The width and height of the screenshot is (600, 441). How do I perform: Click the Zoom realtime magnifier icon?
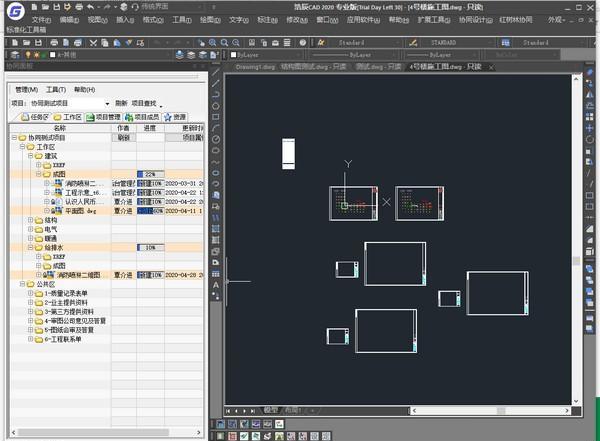click(x=213, y=43)
